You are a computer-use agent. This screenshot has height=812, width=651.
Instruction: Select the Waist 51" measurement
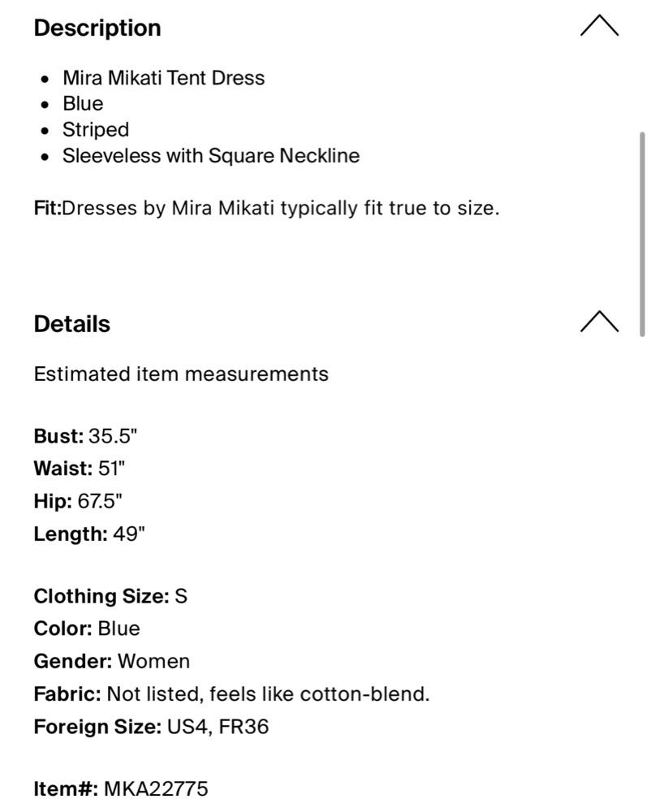[80, 469]
